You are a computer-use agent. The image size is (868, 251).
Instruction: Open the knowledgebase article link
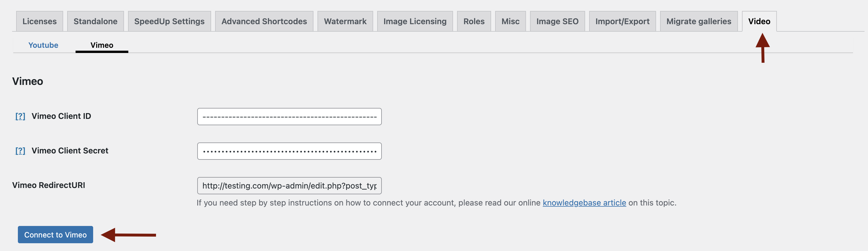click(x=584, y=203)
